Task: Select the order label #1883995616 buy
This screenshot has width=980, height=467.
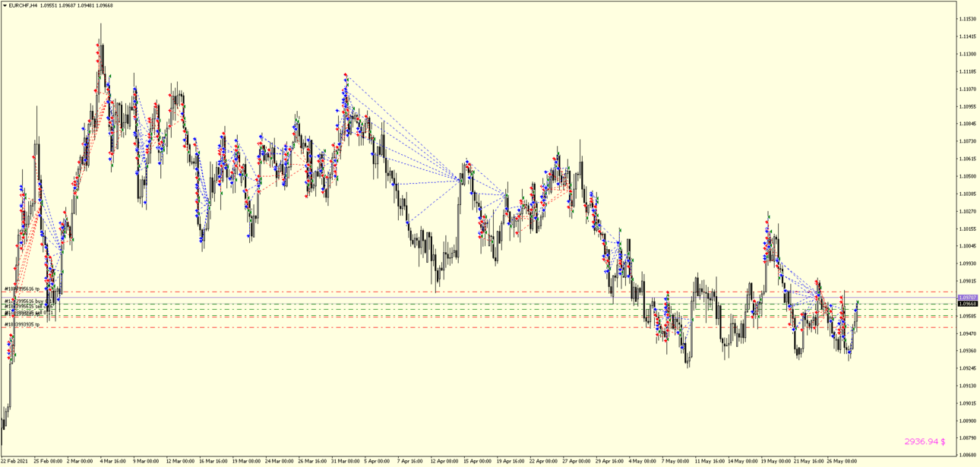Action: coord(24,301)
